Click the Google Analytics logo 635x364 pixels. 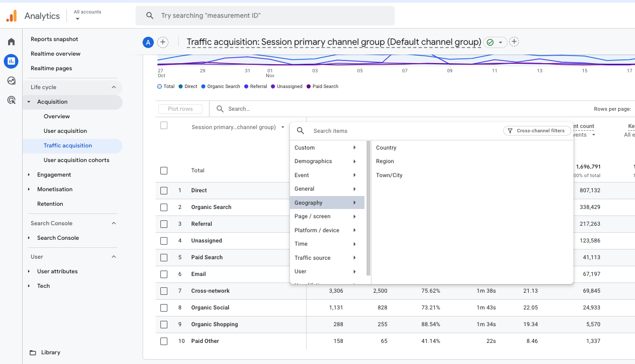click(12, 16)
